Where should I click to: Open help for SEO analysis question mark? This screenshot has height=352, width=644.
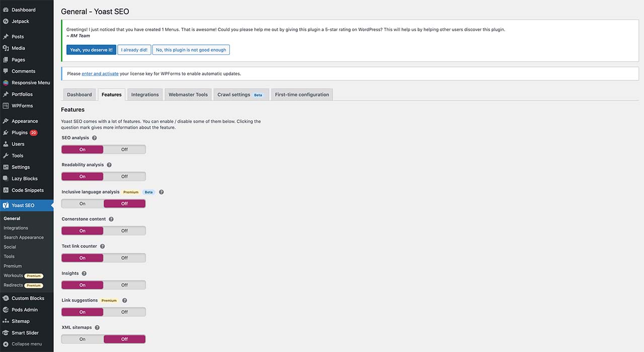pos(95,138)
